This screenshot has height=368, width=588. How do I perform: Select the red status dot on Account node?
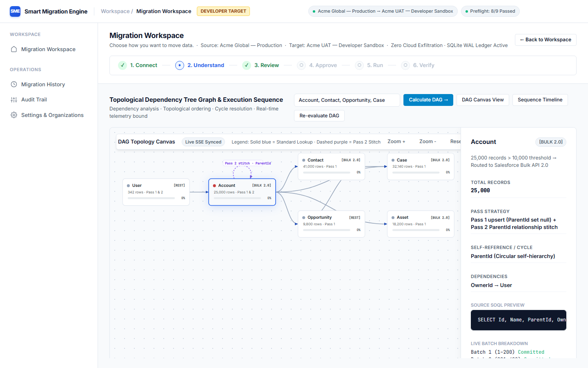(x=214, y=186)
